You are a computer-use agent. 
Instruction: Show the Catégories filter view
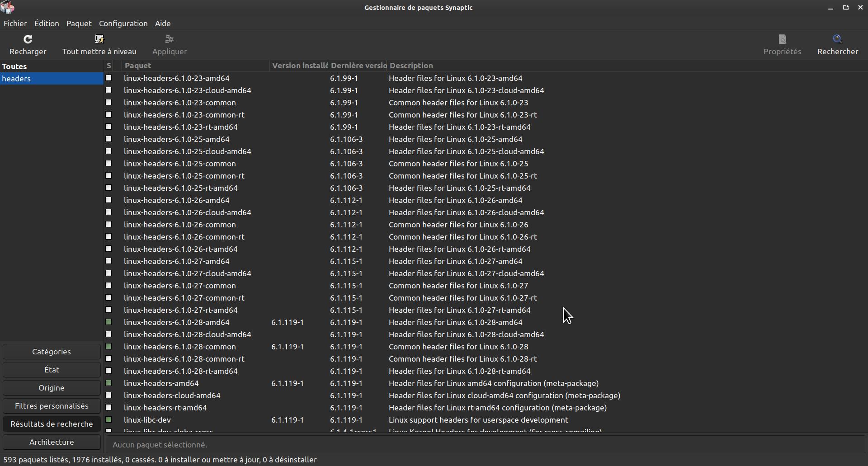(52, 352)
